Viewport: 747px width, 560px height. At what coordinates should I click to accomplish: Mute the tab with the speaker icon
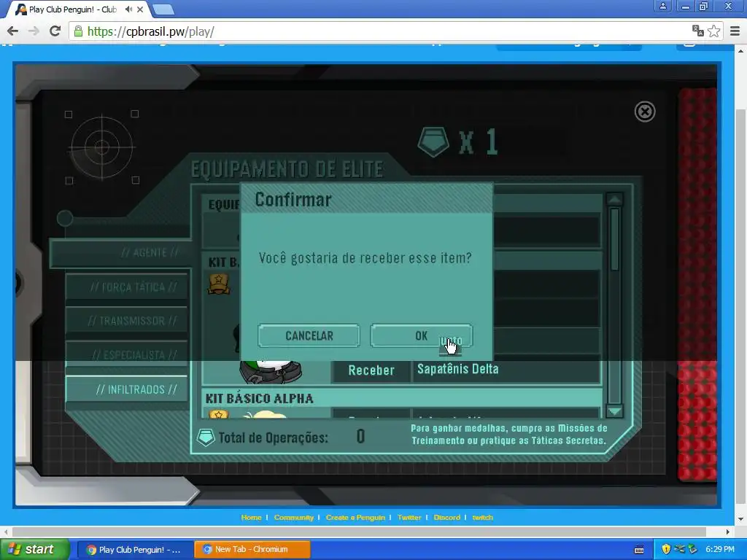click(128, 9)
